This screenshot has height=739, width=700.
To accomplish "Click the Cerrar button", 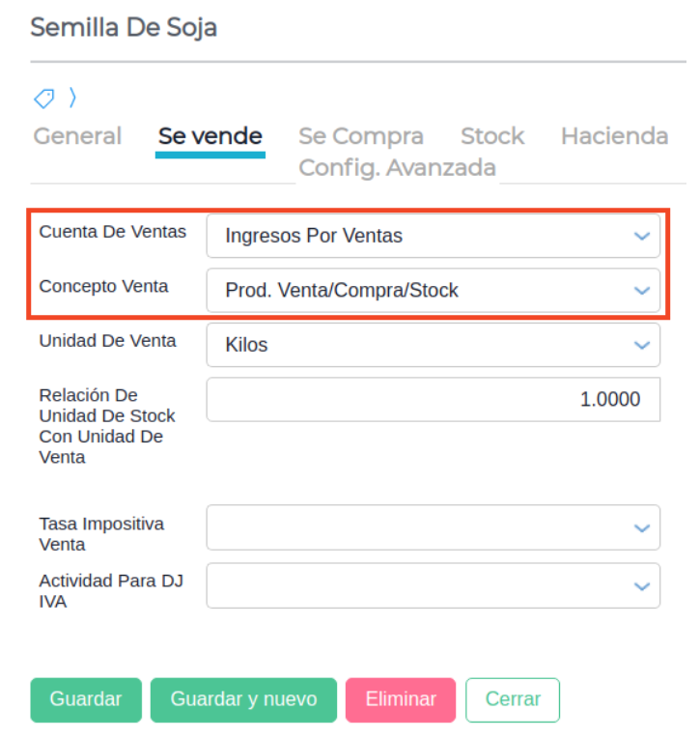I will [512, 699].
